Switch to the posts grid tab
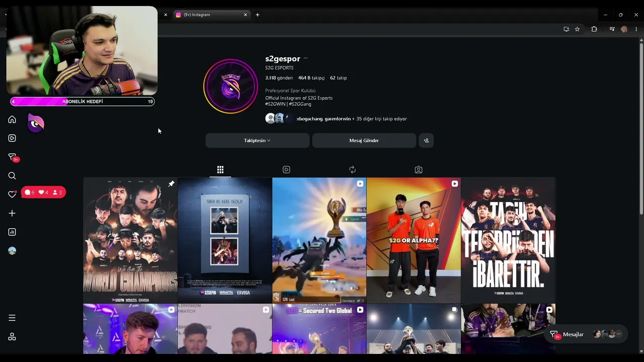Screen dimensions: 644x362 tap(220, 169)
